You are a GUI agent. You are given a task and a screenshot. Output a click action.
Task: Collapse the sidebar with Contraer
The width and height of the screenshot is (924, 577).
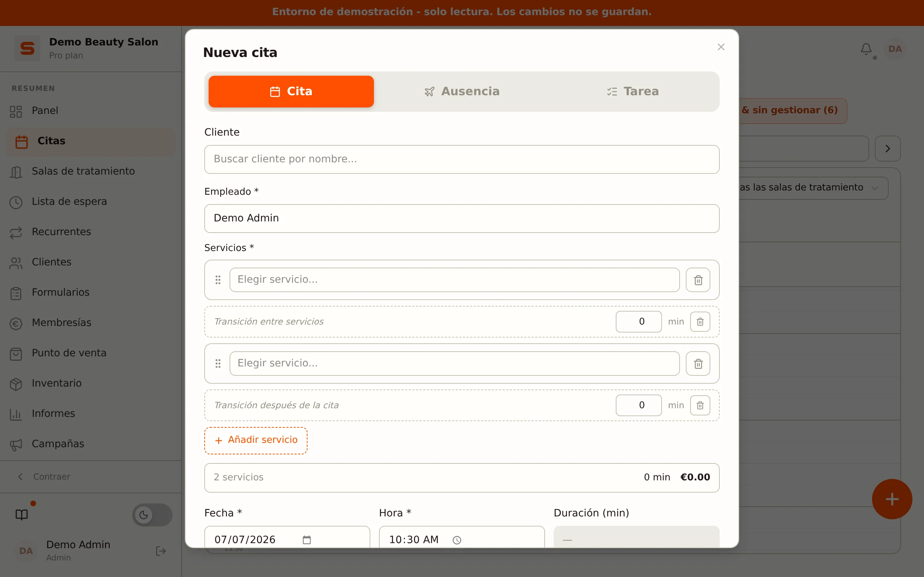[x=44, y=477]
